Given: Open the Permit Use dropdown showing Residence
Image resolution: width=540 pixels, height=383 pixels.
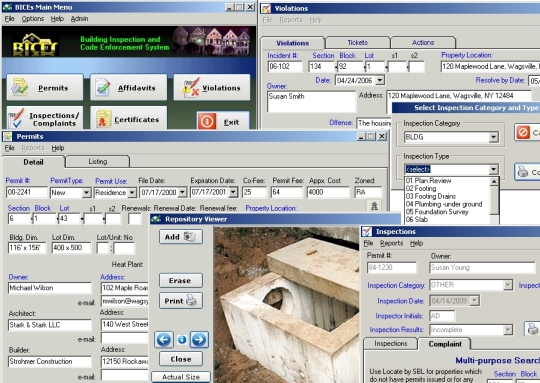Looking at the screenshot, I should point(132,193).
